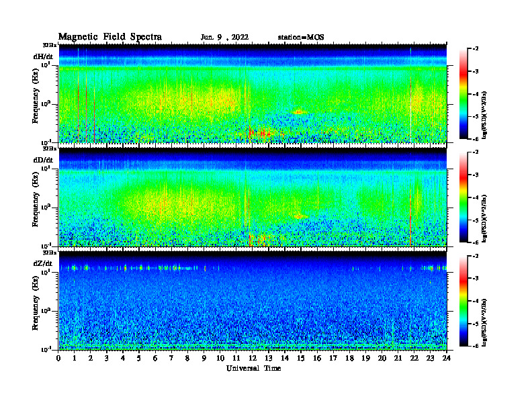Screen dimensions: 532x411
Task: Click hour label '15' on the time axis
Action: click(301, 358)
